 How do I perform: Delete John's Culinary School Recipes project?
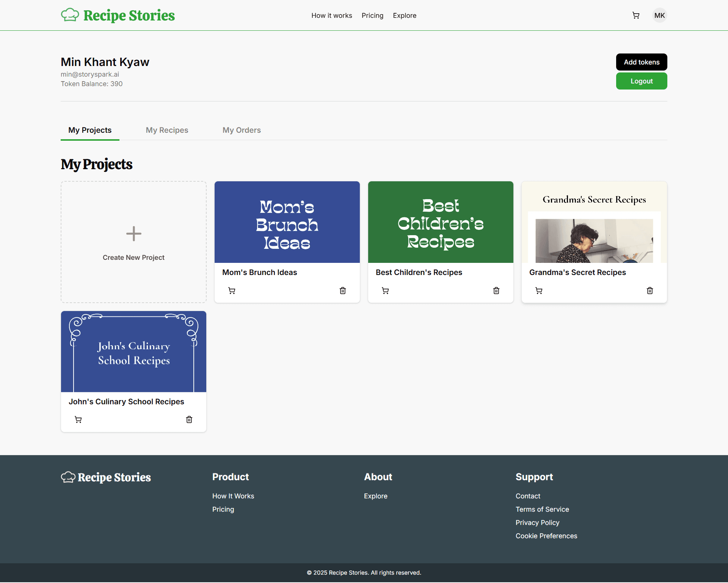coord(189,420)
